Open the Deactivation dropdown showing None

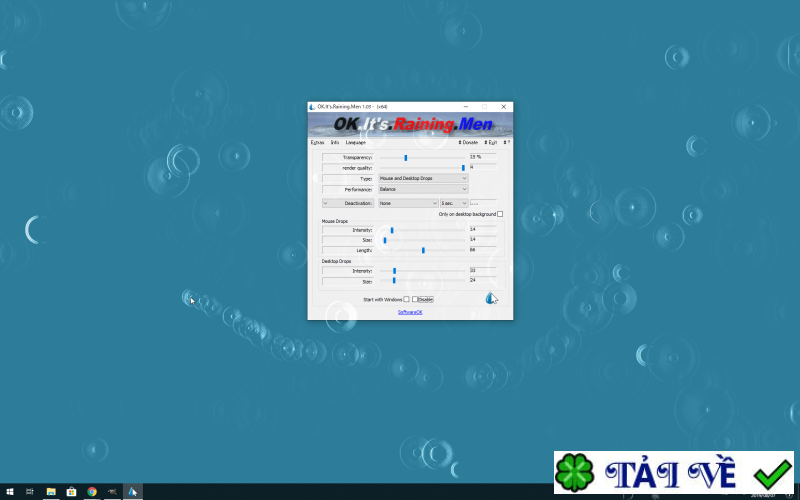408,203
